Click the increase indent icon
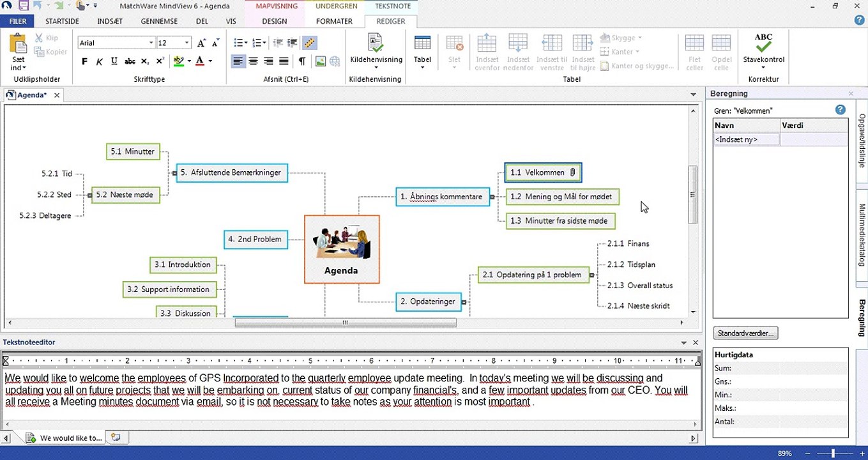Image resolution: width=868 pixels, height=460 pixels. tap(293, 43)
